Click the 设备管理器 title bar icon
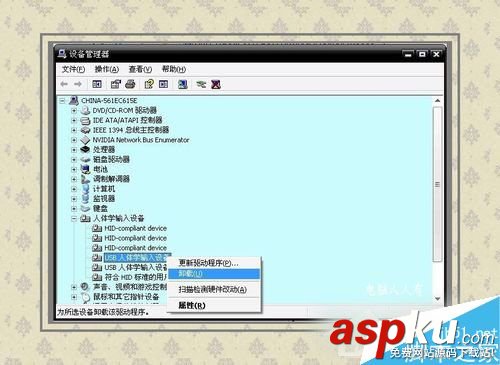This screenshot has height=365, width=500. tap(62, 54)
